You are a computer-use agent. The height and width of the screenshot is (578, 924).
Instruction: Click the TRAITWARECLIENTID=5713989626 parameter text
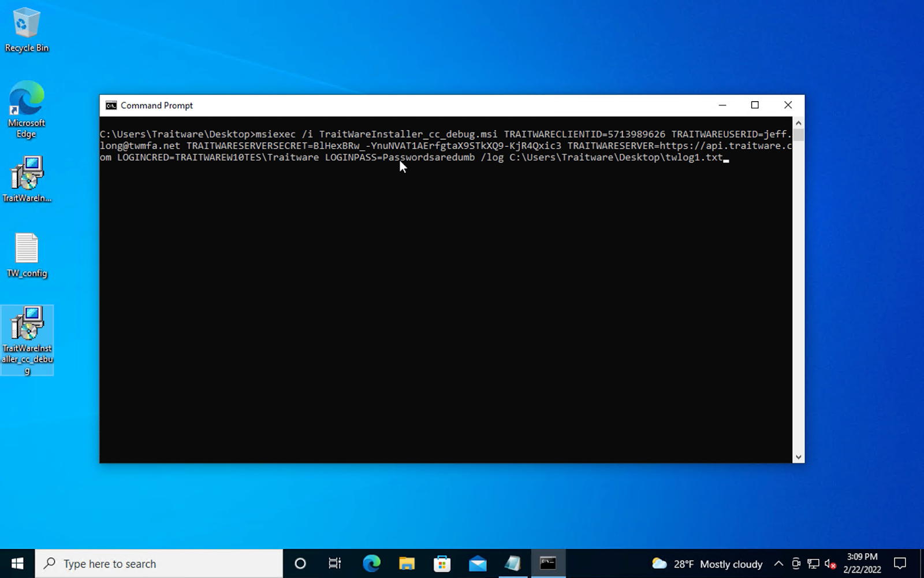[584, 134]
